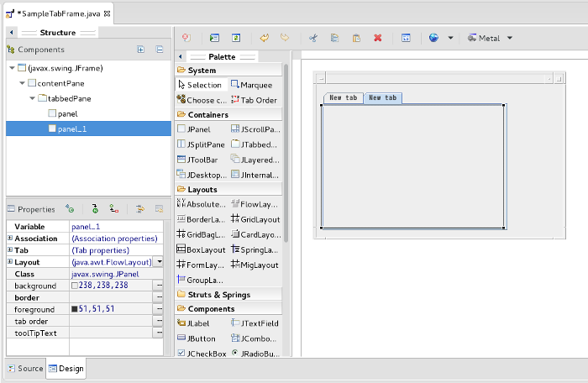Select JRadioButton palette item
This screenshot has width=588, height=383.
[x=255, y=354]
